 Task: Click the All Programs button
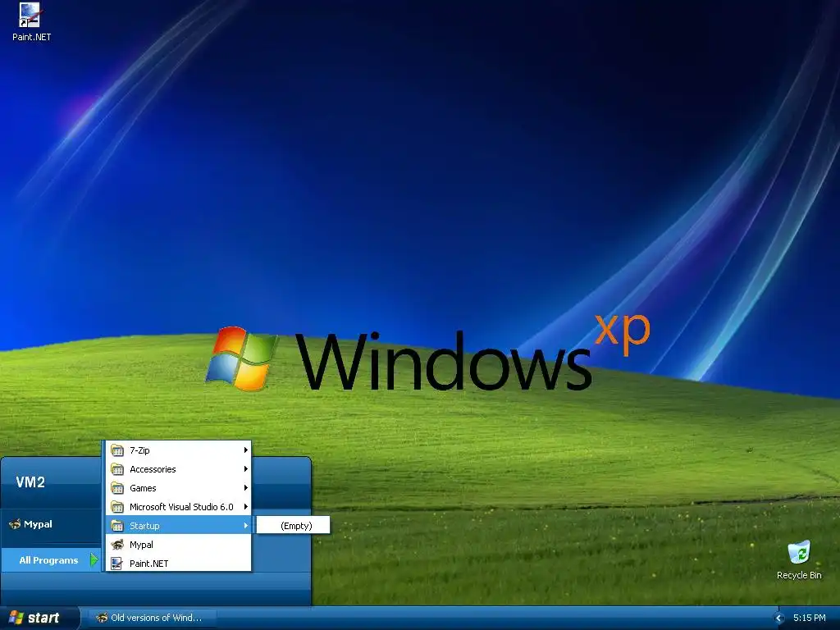tap(52, 560)
